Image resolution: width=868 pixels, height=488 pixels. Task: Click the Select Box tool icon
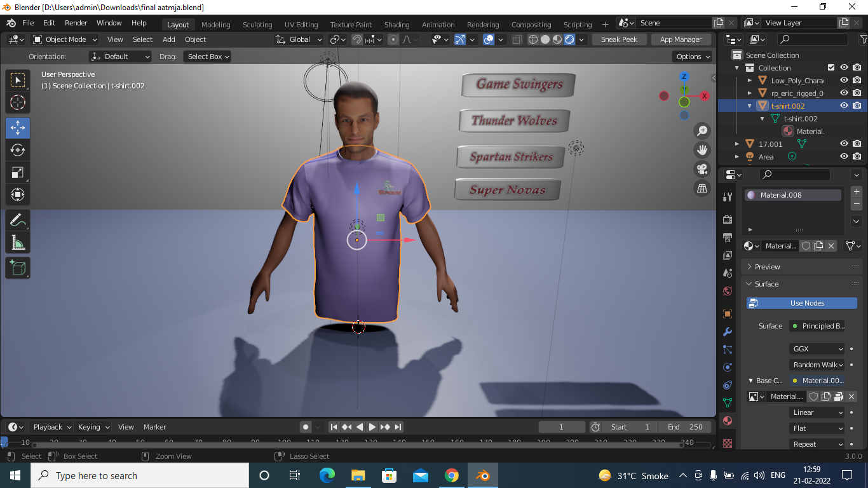click(x=18, y=80)
